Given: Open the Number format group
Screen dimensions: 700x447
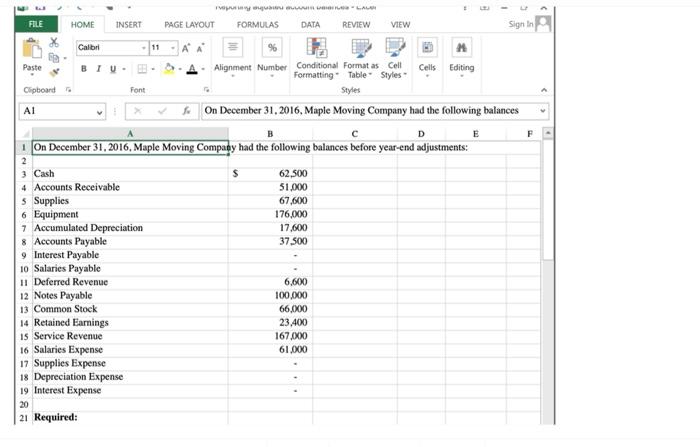Looking at the screenshot, I should pyautogui.click(x=272, y=58).
